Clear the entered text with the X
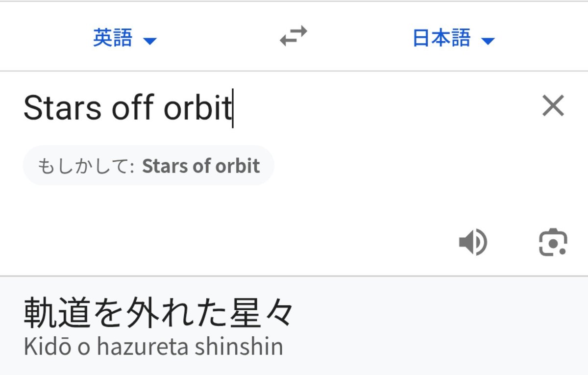Image resolution: width=588 pixels, height=375 pixels. point(553,106)
